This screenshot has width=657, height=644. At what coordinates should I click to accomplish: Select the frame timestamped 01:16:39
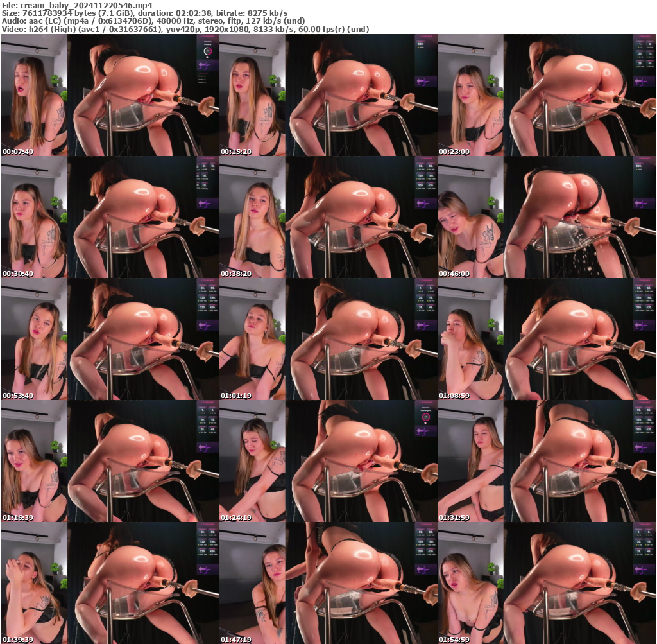coord(110,461)
